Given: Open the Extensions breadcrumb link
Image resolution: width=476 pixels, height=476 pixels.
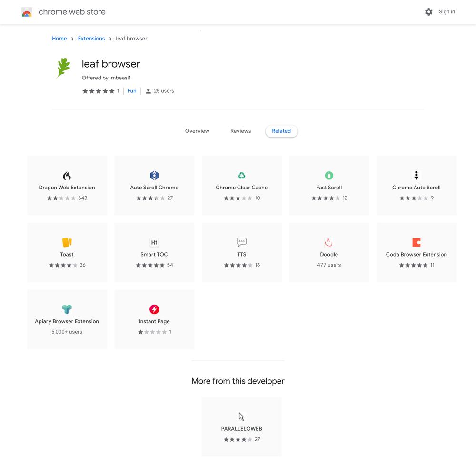Looking at the screenshot, I should (x=91, y=38).
